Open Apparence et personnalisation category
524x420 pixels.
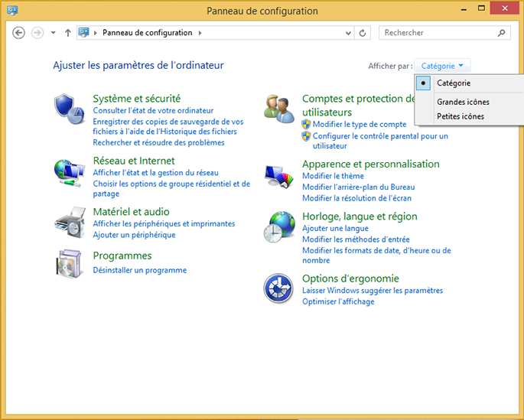click(371, 164)
